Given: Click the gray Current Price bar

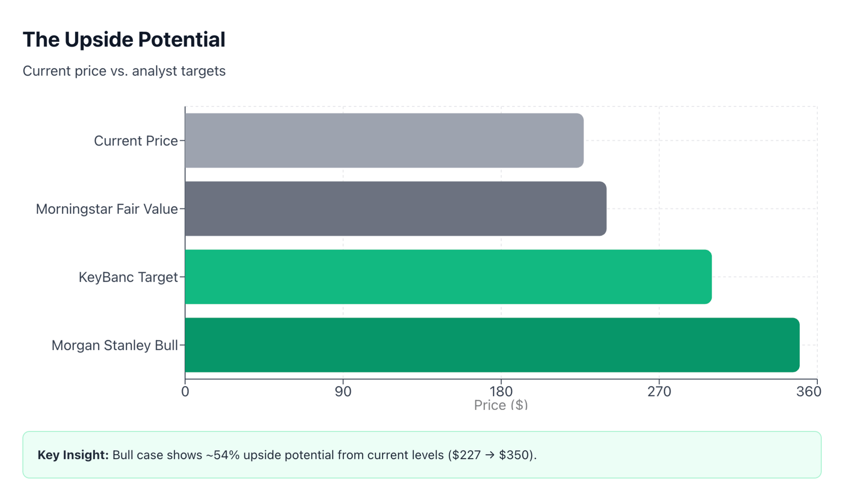Looking at the screenshot, I should [x=384, y=140].
